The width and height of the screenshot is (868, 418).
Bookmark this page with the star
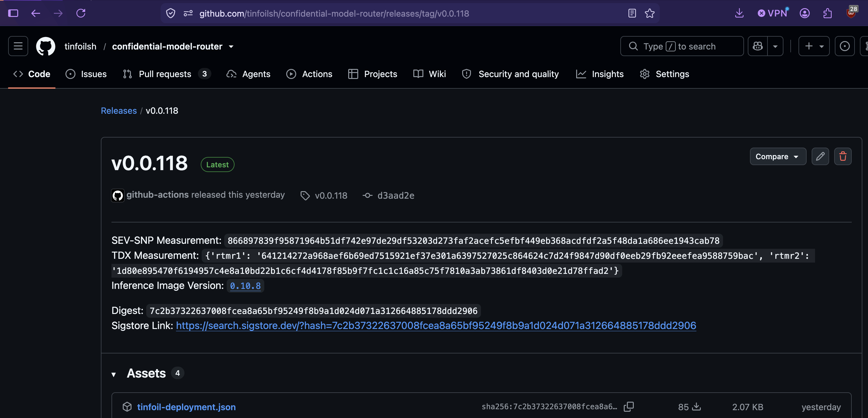(650, 13)
